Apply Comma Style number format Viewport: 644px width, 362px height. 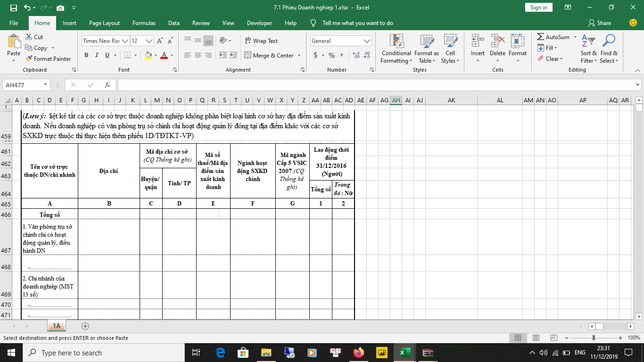(341, 55)
